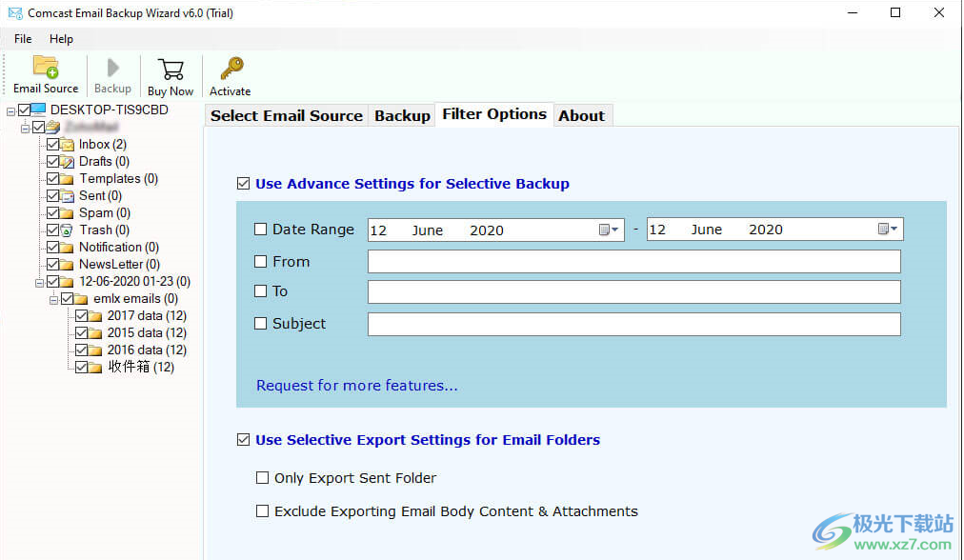Check Only Export Sent Folder
The image size is (964, 560).
(263, 478)
